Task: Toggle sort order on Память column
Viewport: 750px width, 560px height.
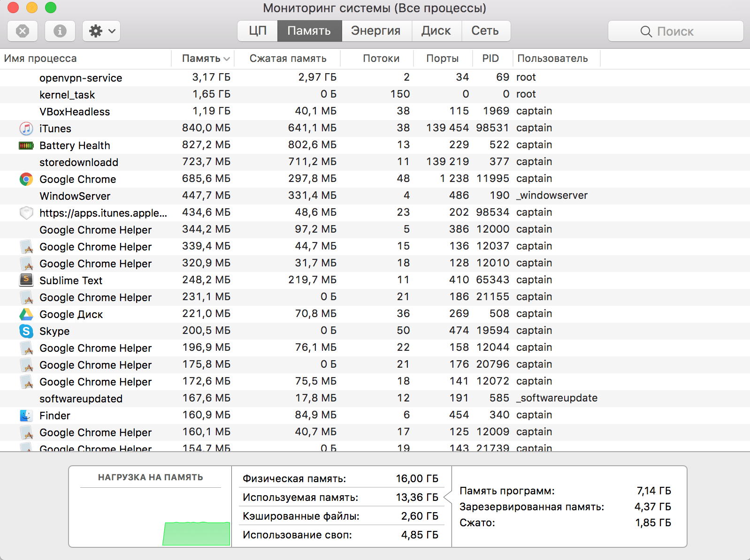Action: tap(203, 59)
